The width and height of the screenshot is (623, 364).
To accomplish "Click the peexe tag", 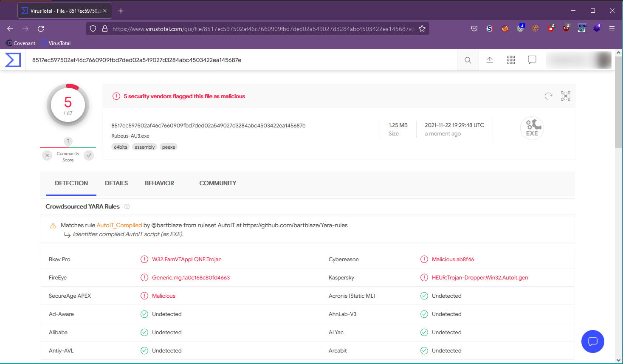I will click(x=169, y=147).
